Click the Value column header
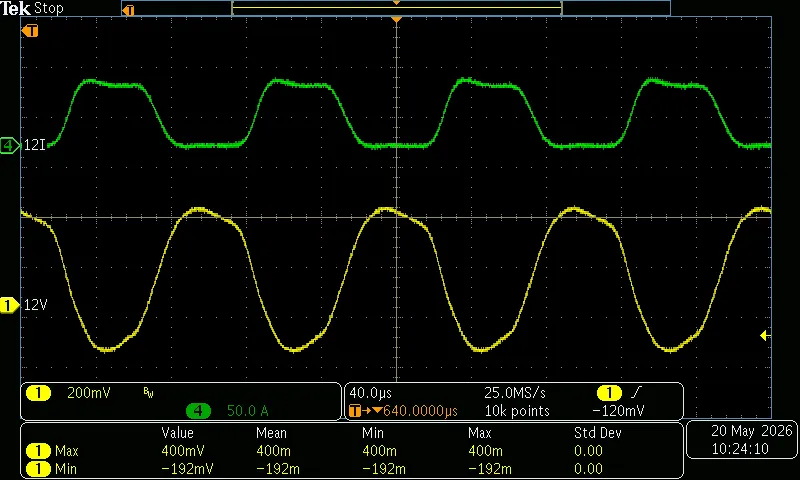This screenshot has height=480, width=800. point(178,433)
